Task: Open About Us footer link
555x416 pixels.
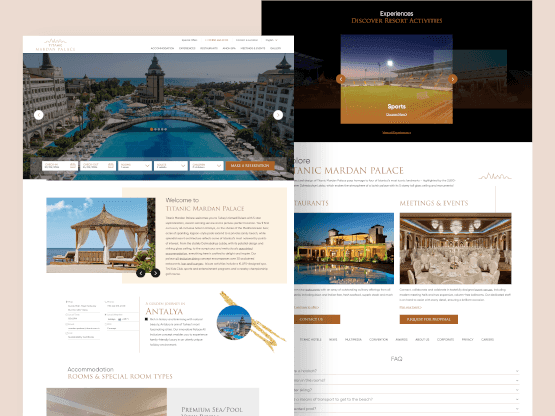Action: pyautogui.click(x=422, y=340)
